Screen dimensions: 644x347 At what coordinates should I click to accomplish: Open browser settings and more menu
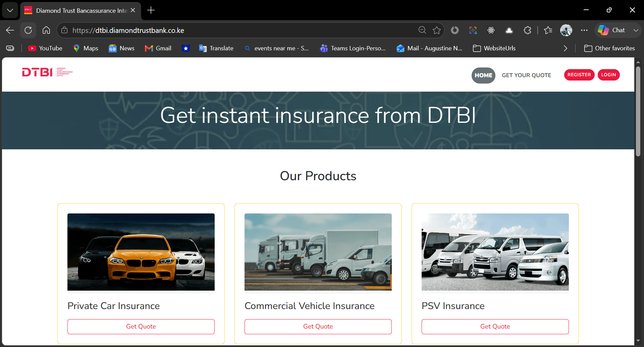[x=584, y=30]
